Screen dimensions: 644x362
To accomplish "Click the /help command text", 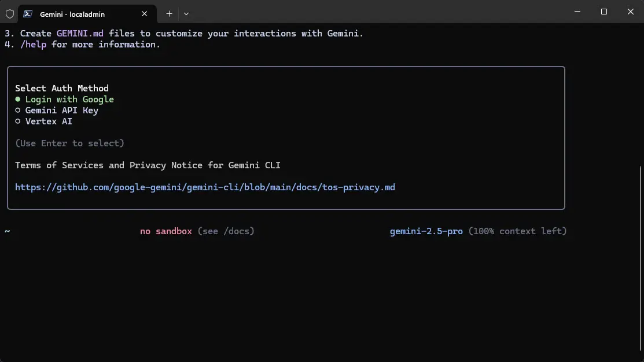I will [x=33, y=45].
